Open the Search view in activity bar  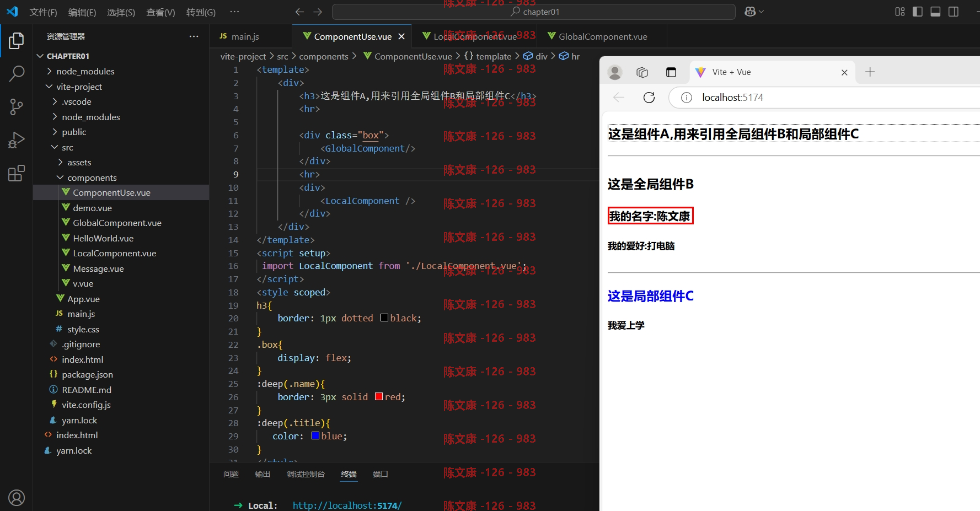(x=17, y=73)
